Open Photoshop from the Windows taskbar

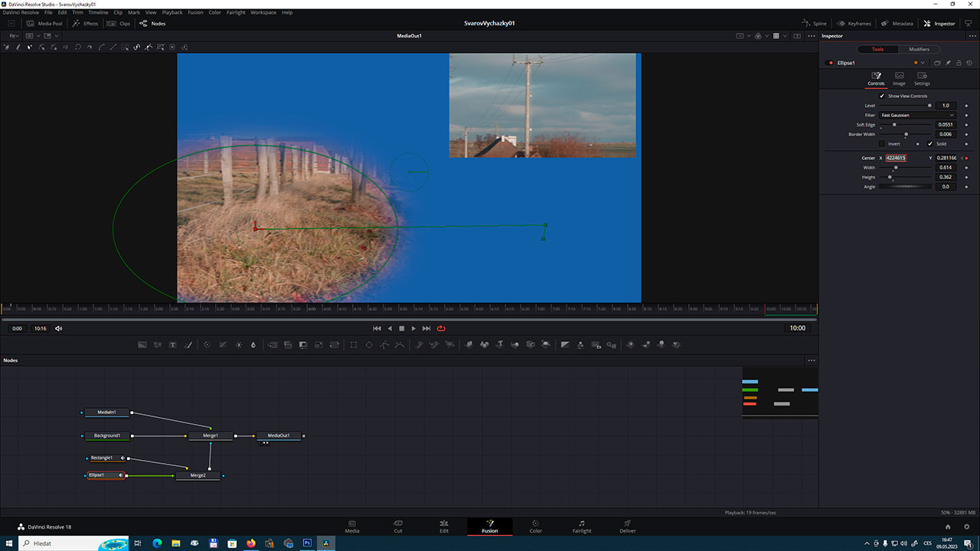click(307, 543)
